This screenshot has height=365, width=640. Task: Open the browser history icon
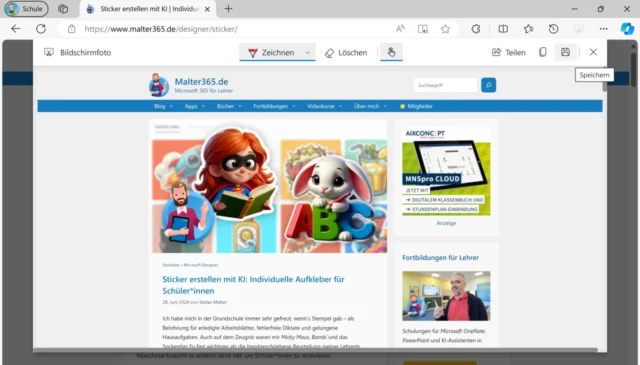[x=553, y=29]
